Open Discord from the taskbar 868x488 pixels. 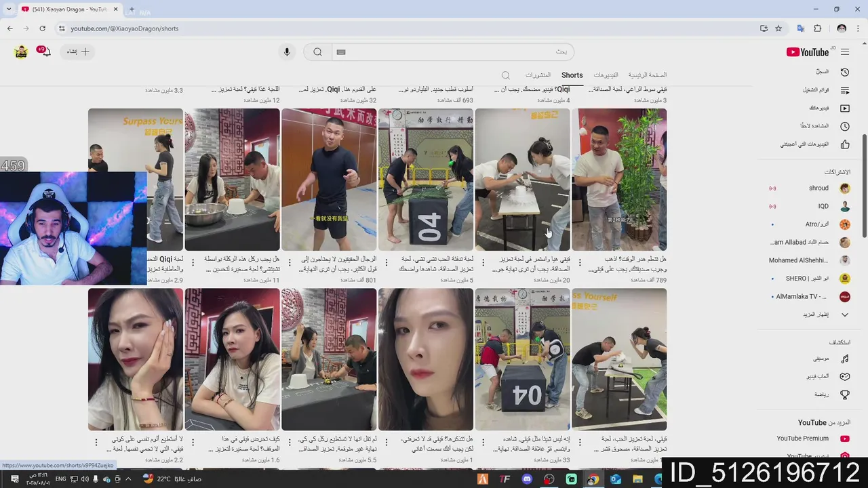(x=527, y=479)
